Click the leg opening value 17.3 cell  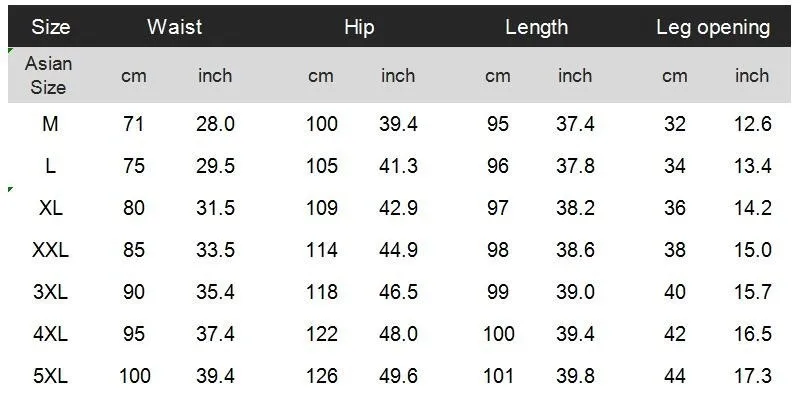pyautogui.click(x=752, y=377)
